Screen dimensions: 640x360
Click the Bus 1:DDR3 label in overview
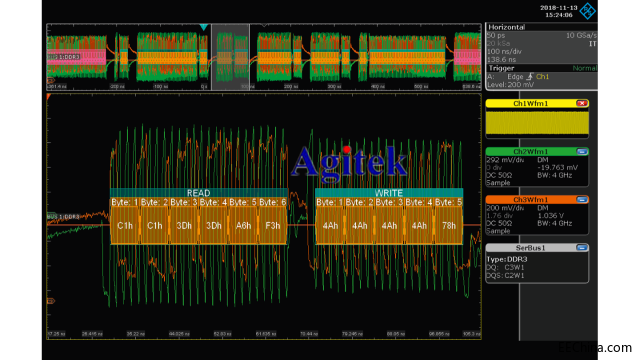(x=64, y=57)
